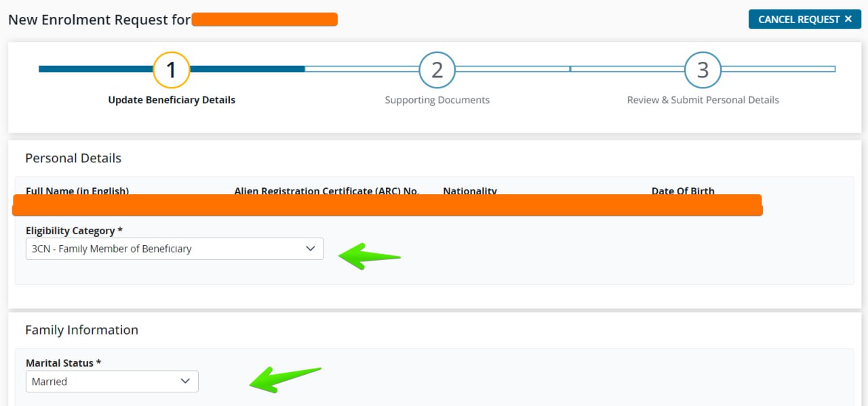Screen dimensions: 868x406
Task: Expand the Eligibility Category chevron arrow
Action: tap(311, 248)
